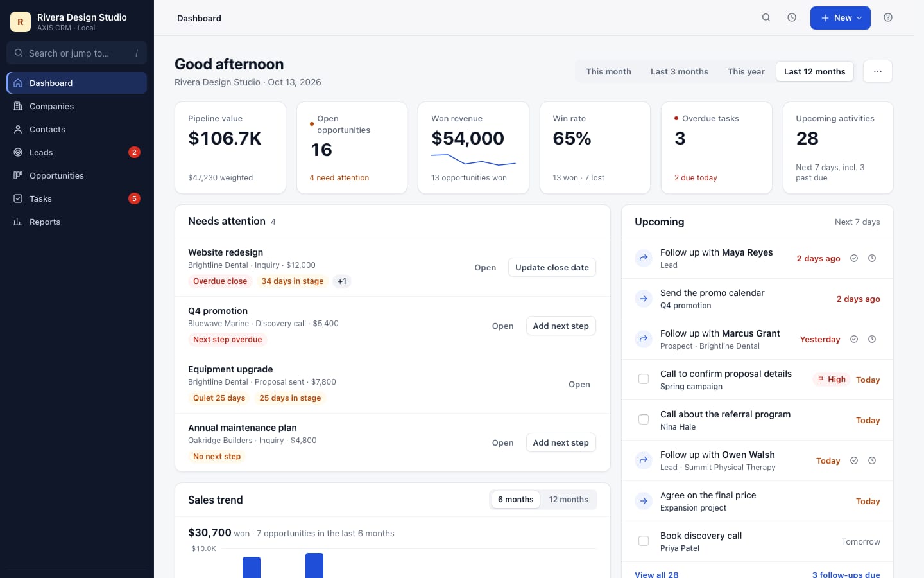Switch Sales trend to 6 months
Screen dimensions: 924x578
516,500
